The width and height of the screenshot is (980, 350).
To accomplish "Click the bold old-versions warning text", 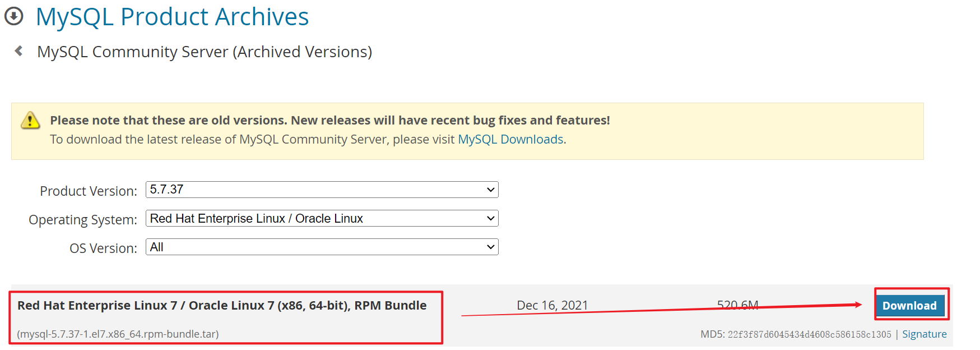I will [x=329, y=120].
